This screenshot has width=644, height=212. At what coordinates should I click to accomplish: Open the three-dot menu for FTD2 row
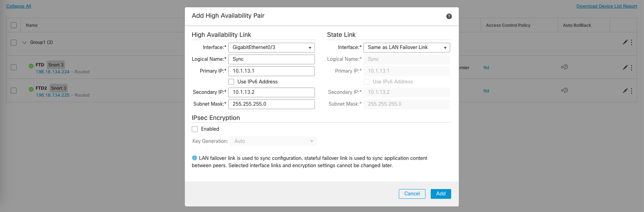(x=632, y=91)
